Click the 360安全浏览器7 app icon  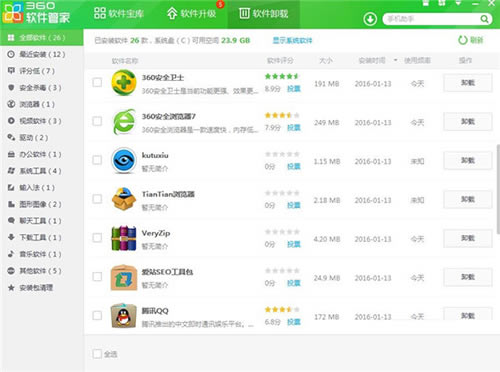click(x=124, y=122)
